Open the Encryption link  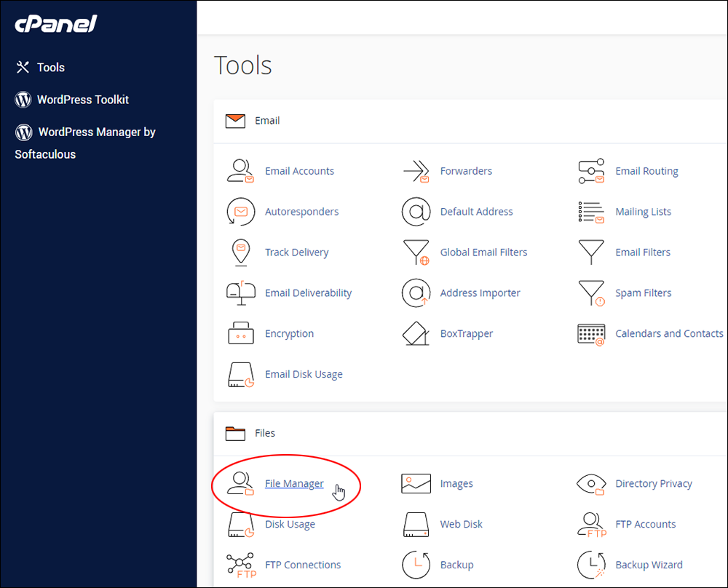[x=289, y=334]
